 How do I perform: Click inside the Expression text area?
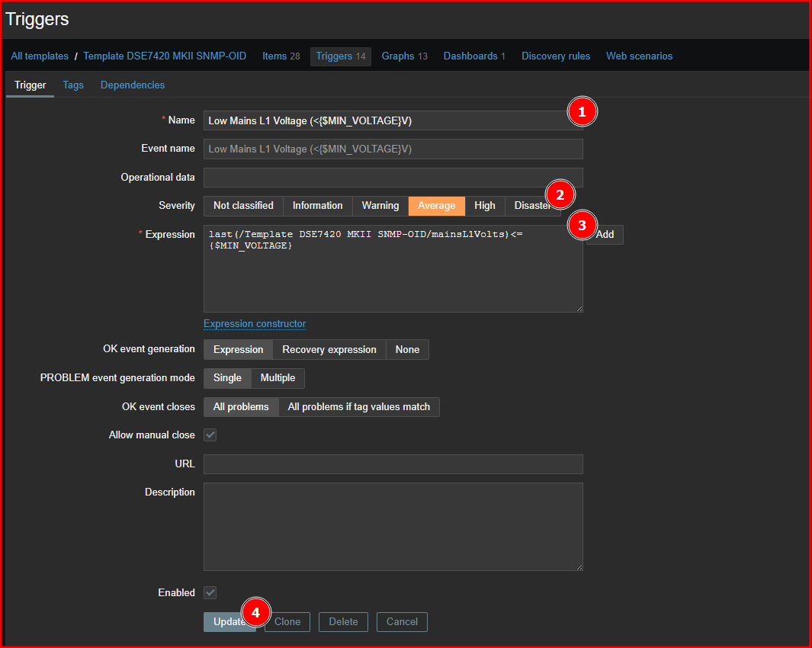[393, 268]
